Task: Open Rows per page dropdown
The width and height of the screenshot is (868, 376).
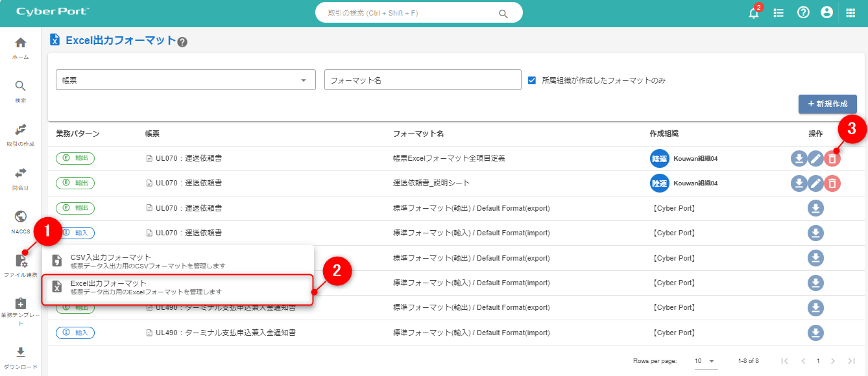Action: point(705,361)
